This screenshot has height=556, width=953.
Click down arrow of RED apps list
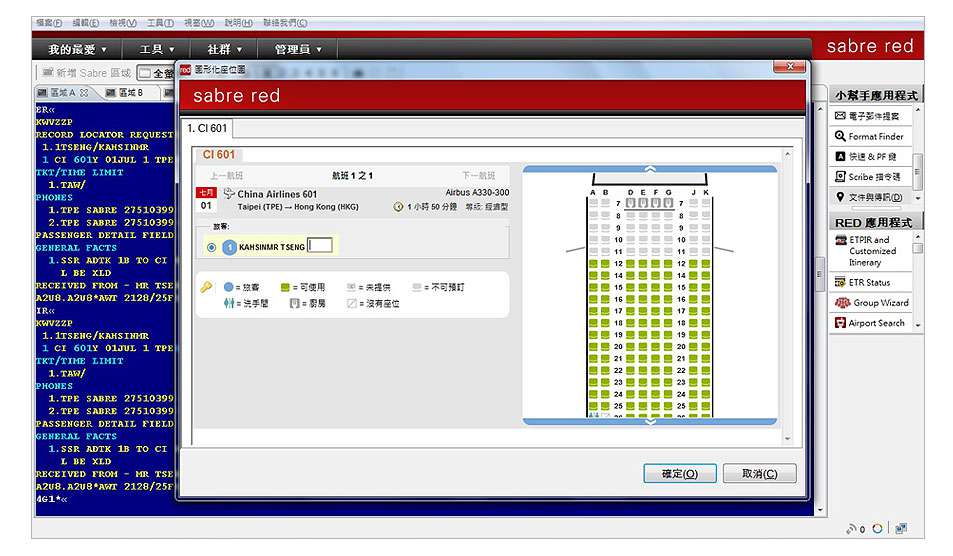click(x=918, y=326)
